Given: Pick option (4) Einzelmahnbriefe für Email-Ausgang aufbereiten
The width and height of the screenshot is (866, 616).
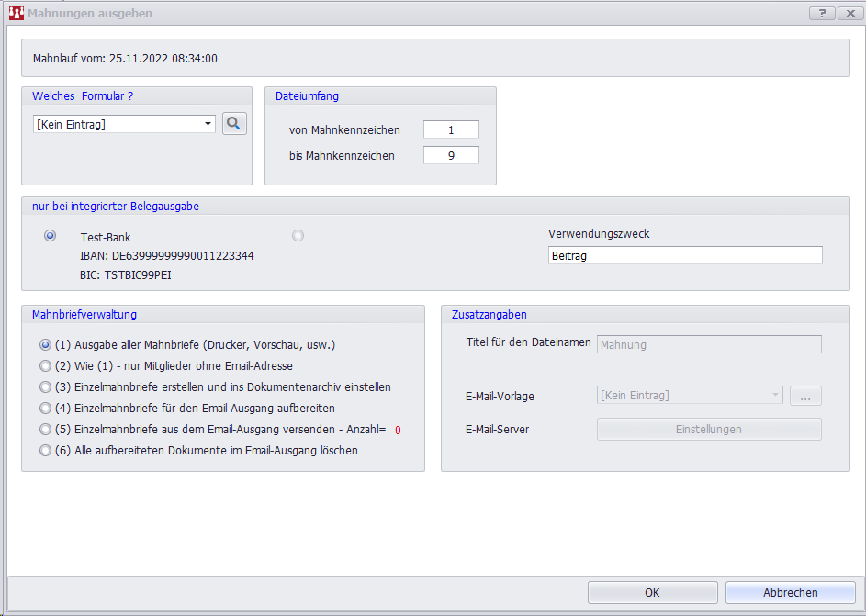Looking at the screenshot, I should pos(45,409).
